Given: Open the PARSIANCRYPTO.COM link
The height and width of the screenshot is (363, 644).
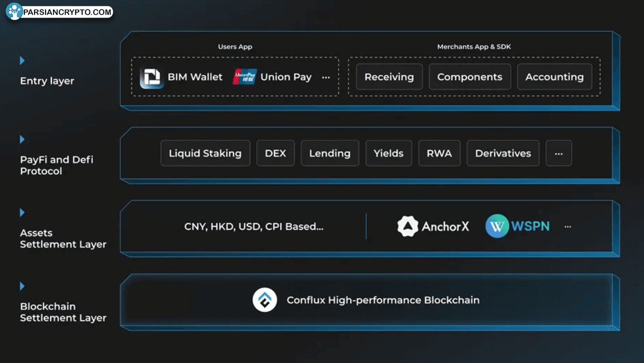Looking at the screenshot, I should [67, 12].
